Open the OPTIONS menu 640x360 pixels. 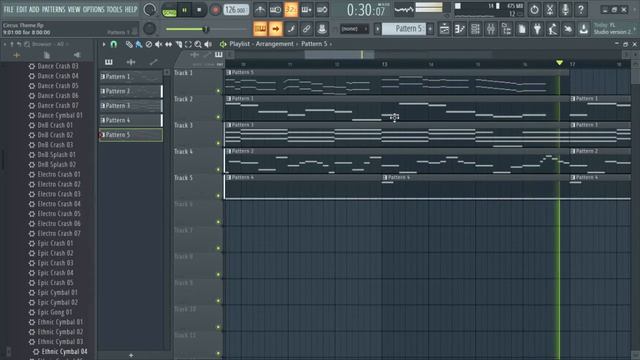click(x=93, y=9)
